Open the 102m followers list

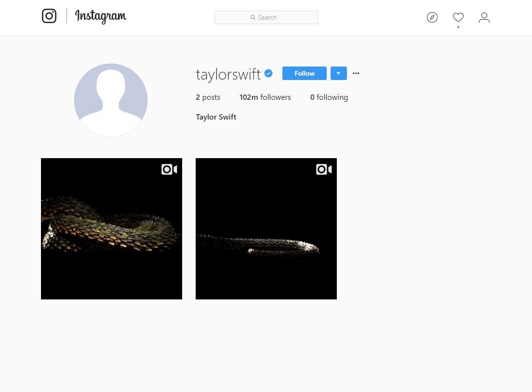click(265, 97)
